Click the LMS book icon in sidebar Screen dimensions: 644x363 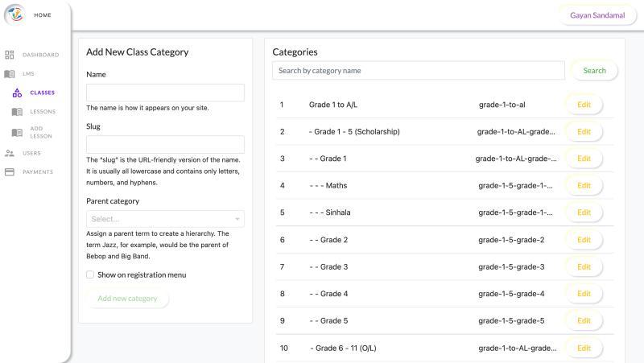click(x=10, y=73)
